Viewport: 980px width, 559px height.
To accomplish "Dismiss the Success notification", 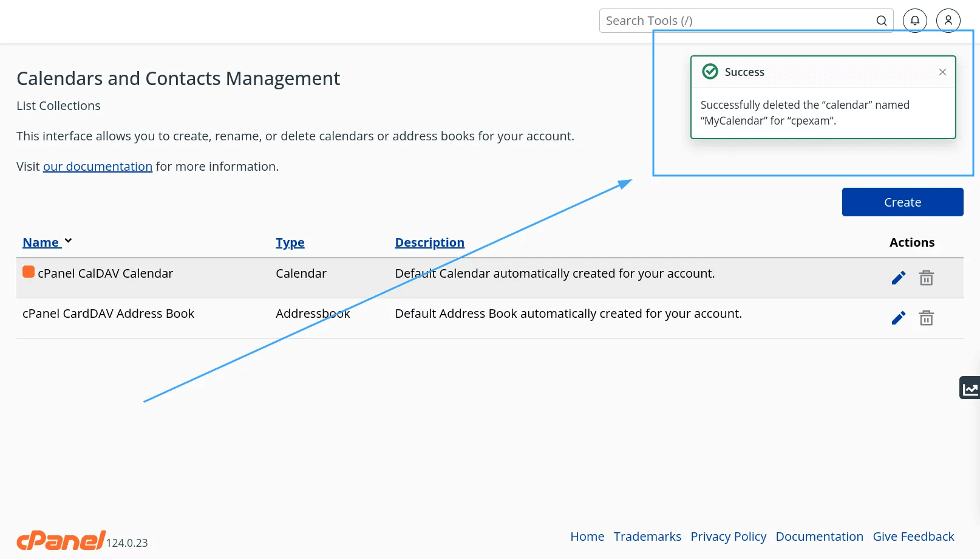I will click(942, 72).
